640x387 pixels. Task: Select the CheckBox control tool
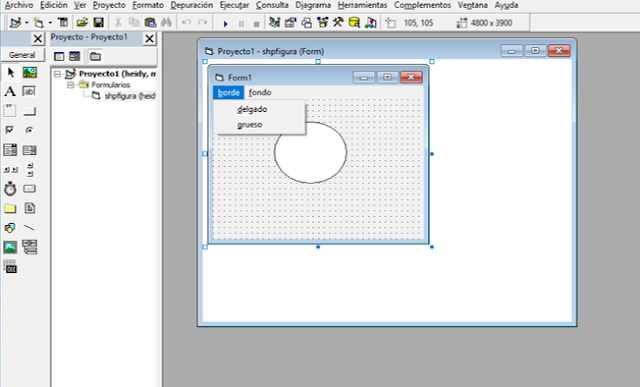[10, 130]
